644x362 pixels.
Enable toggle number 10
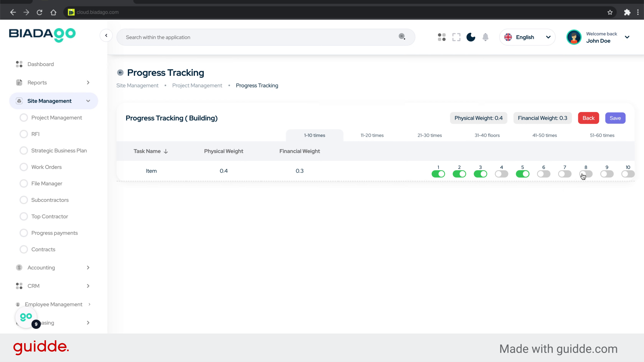click(x=628, y=174)
